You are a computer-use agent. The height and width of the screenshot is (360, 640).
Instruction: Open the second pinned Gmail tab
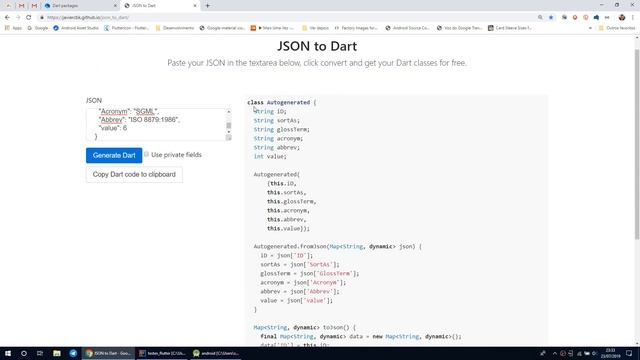[x=34, y=6]
